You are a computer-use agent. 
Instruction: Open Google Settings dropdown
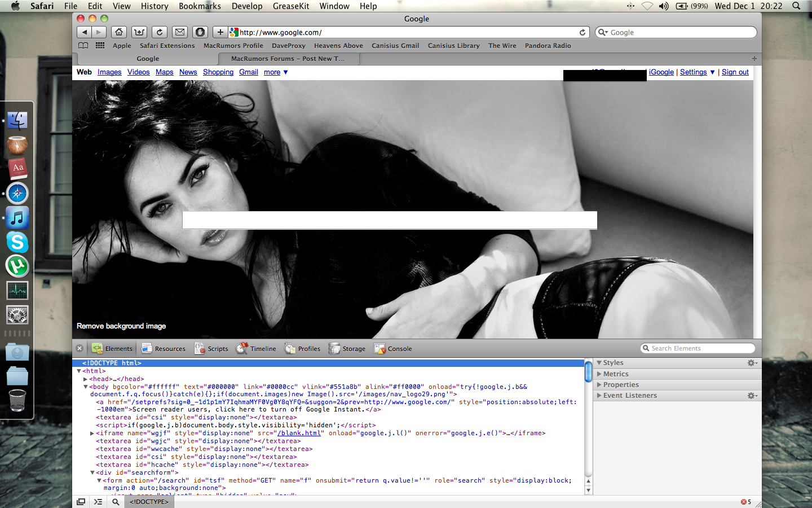(x=698, y=72)
